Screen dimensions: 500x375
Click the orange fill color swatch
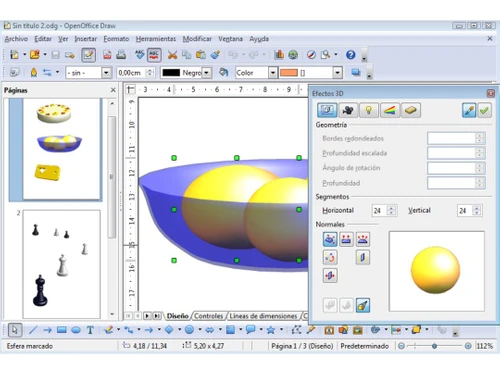pyautogui.click(x=289, y=73)
